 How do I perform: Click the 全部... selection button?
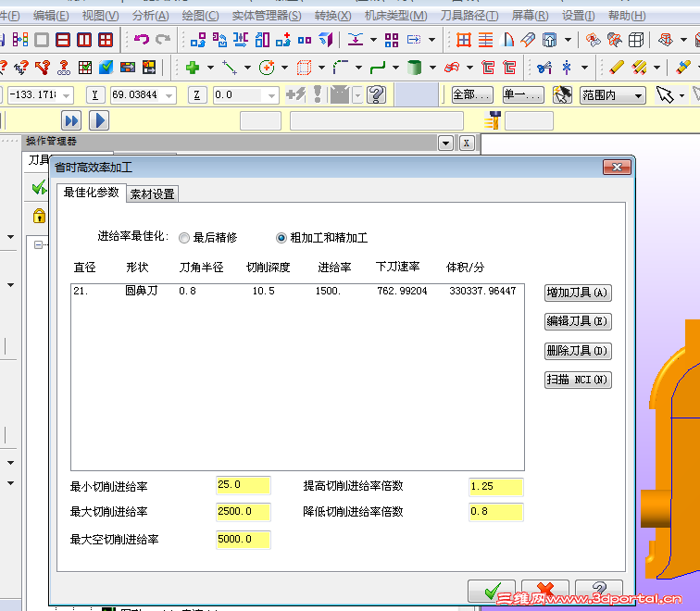(472, 95)
